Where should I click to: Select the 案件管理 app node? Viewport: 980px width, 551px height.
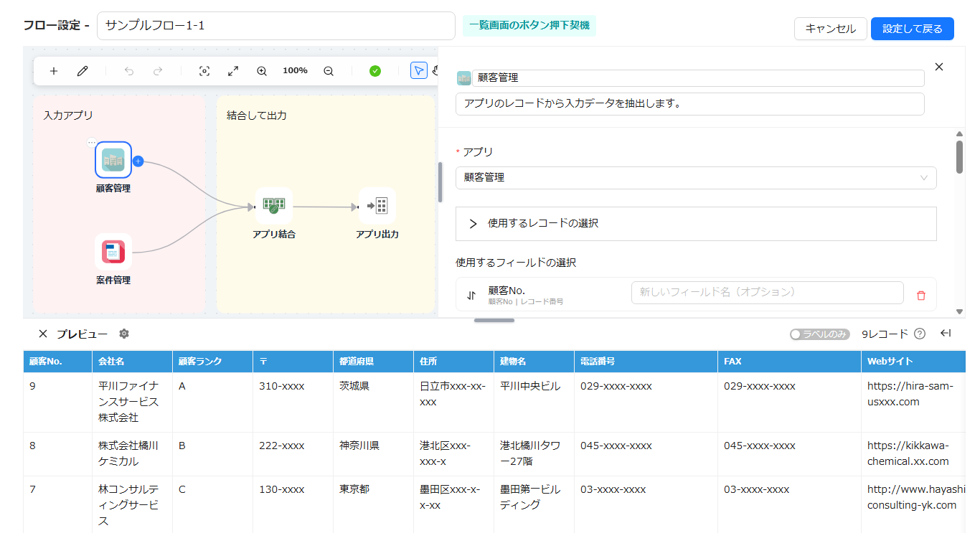coord(113,252)
